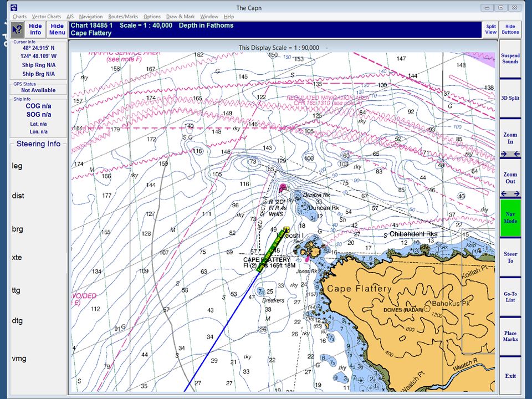Image resolution: width=532 pixels, height=399 pixels.
Task: Click the Zoom Out button label
Action: [x=510, y=178]
